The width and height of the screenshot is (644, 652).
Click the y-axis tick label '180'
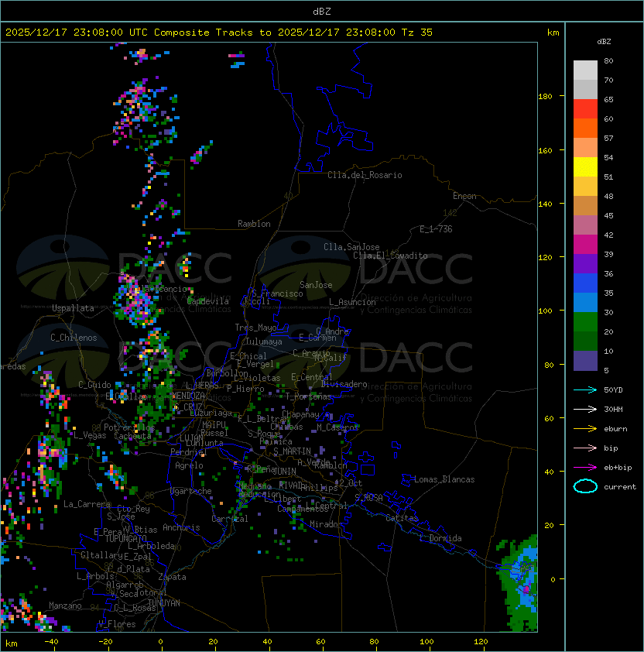[x=545, y=97]
